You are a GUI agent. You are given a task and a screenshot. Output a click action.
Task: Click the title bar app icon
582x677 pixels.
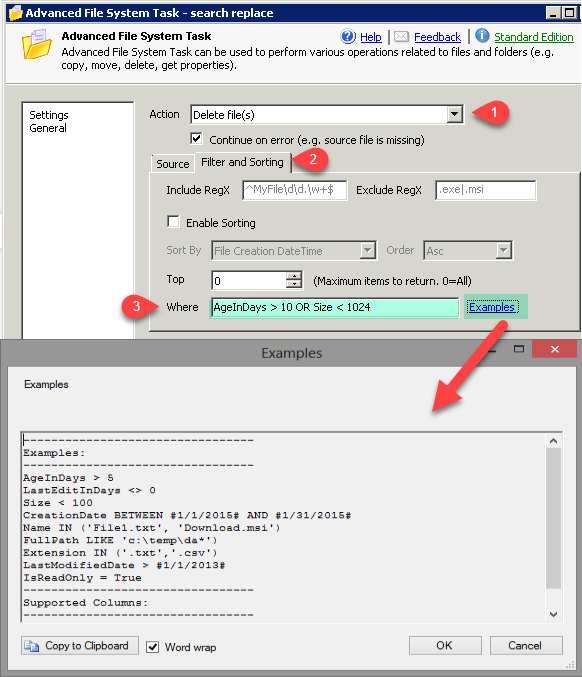[x=16, y=13]
